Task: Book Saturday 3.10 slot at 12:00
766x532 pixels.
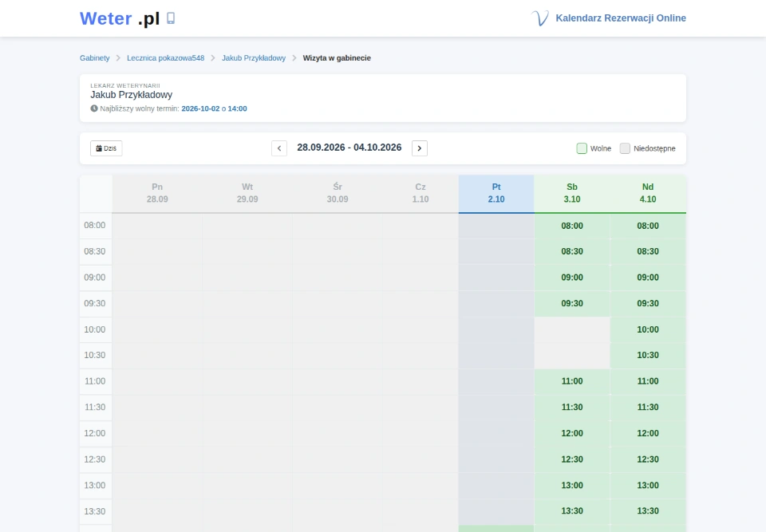Action: pos(572,433)
